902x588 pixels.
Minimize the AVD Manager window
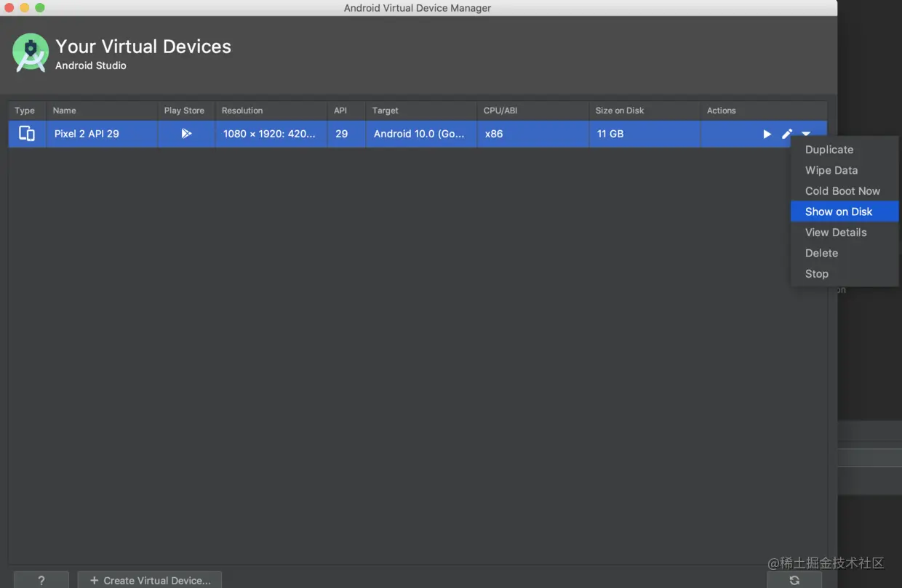pos(25,8)
